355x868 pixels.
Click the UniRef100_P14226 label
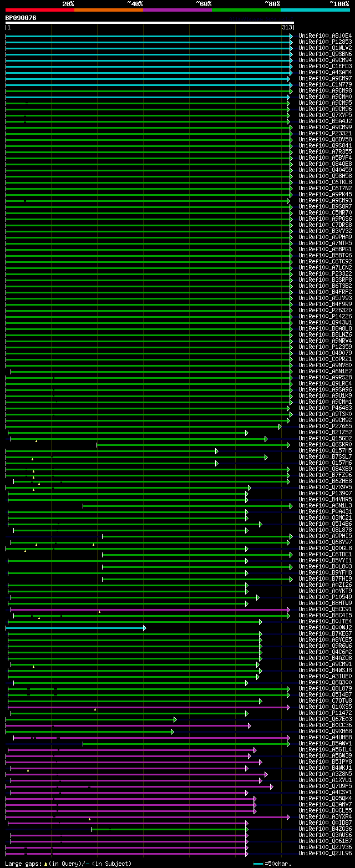point(325,317)
